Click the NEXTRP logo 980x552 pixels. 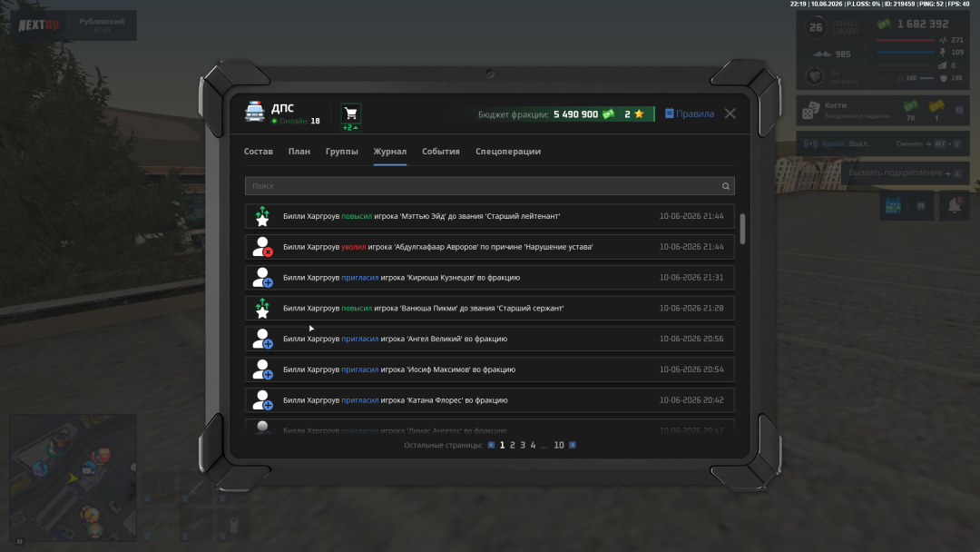(39, 25)
